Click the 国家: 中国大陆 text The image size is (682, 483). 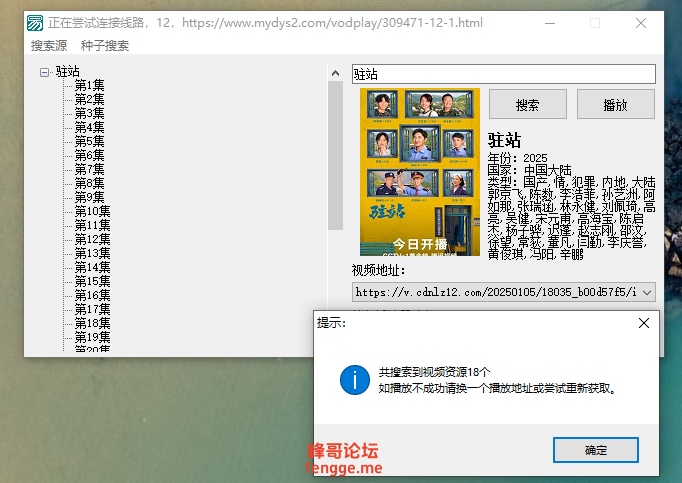pos(529,170)
